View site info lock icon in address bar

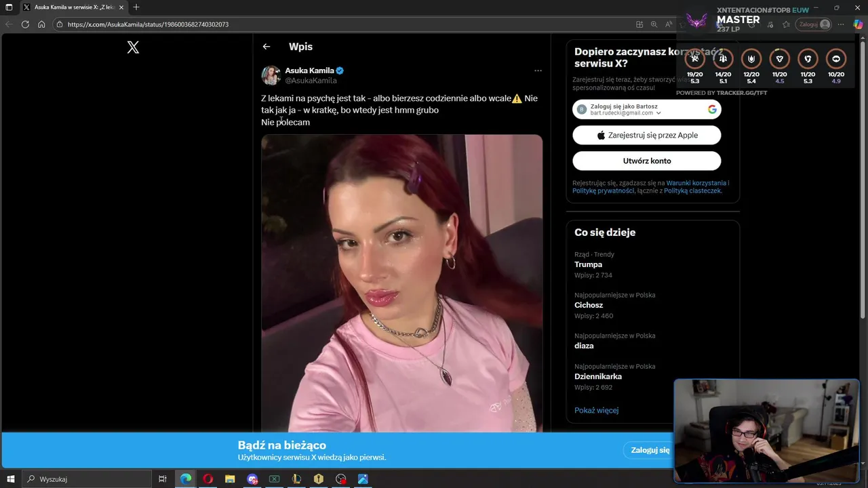(60, 24)
